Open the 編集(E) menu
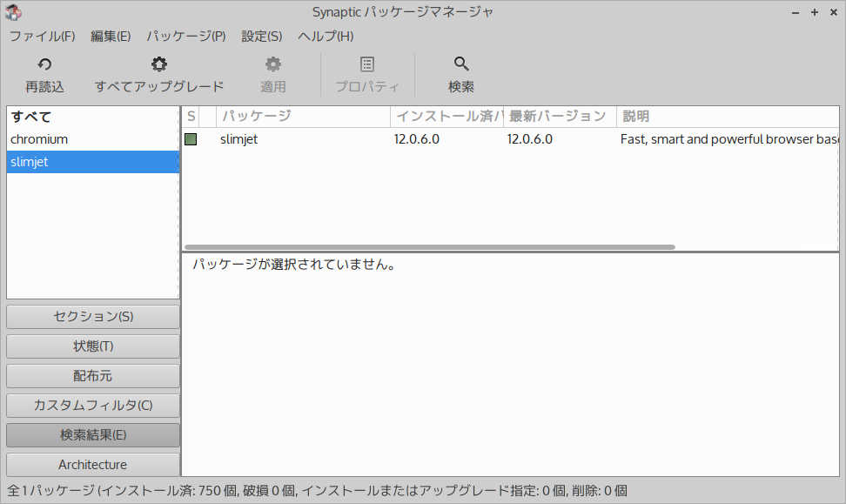The height and width of the screenshot is (504, 846). coord(110,36)
